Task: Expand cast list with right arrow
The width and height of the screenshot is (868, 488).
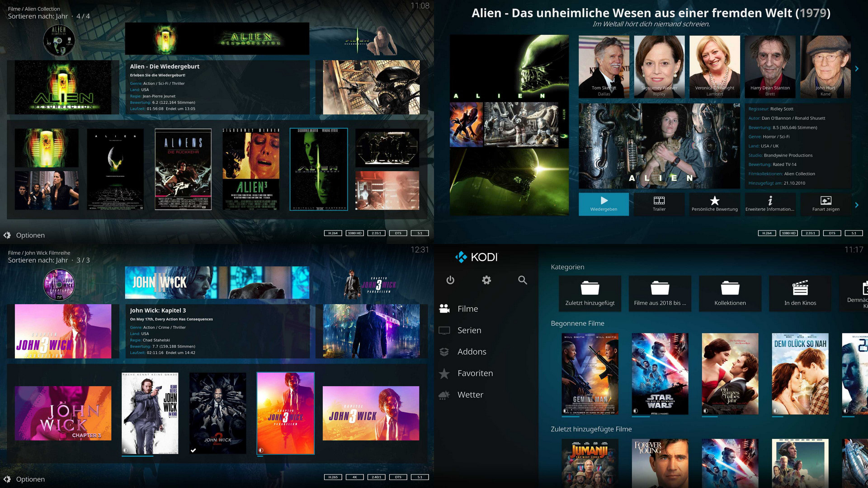Action: pyautogui.click(x=857, y=69)
